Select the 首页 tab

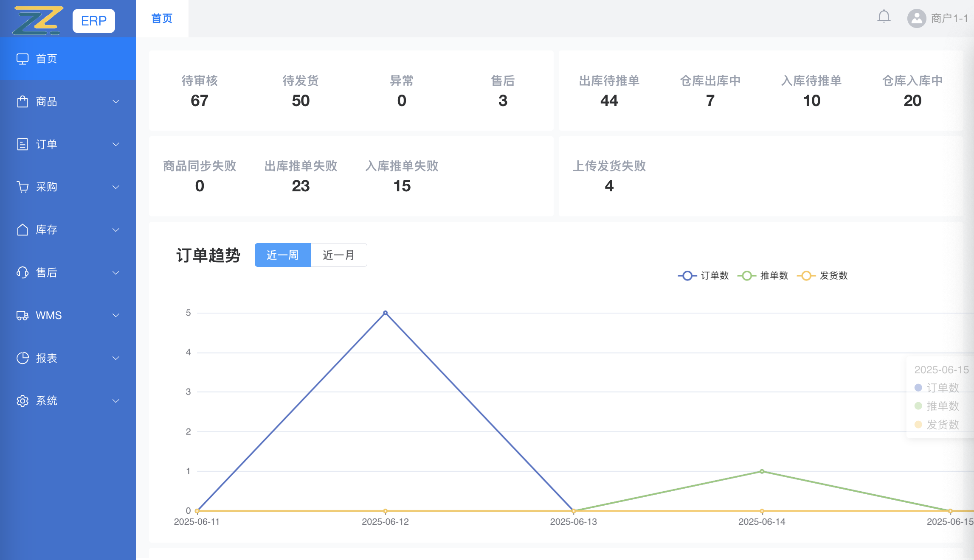[161, 18]
